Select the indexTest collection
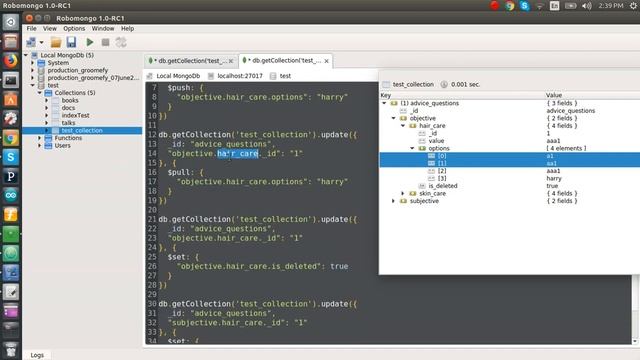 coord(76,116)
